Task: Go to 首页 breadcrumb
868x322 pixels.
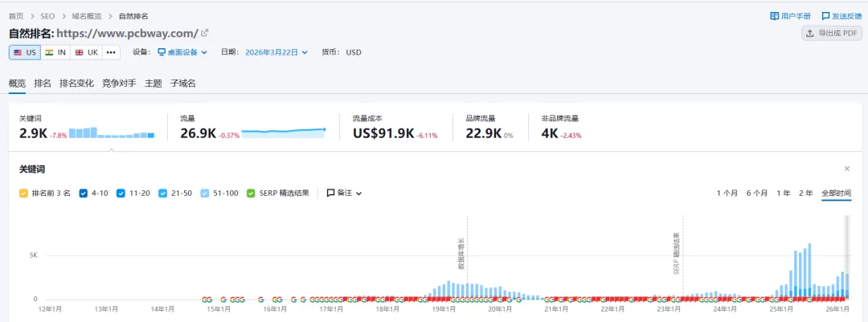Action: coord(16,16)
